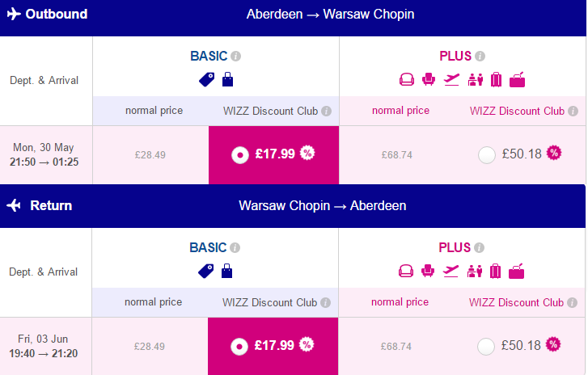588x375 pixels.
Task: Select return PLUS £50.18 radio button
Action: point(486,346)
